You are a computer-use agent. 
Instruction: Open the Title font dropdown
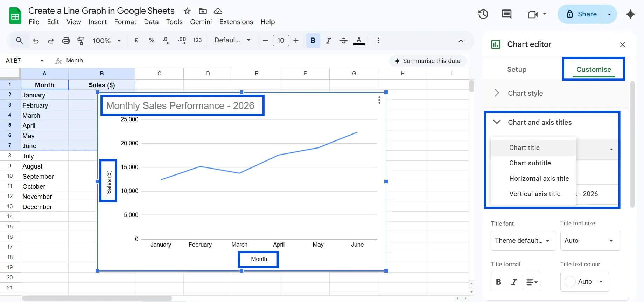tap(523, 241)
